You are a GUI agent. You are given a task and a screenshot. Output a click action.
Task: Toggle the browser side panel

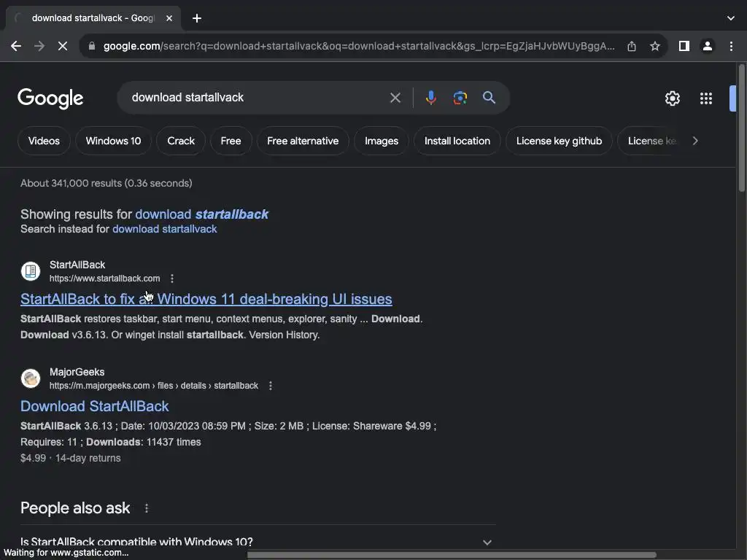coord(684,46)
